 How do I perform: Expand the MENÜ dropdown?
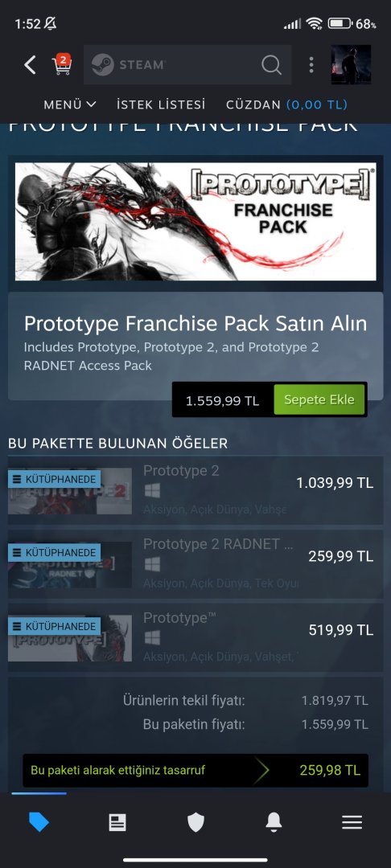pos(70,104)
